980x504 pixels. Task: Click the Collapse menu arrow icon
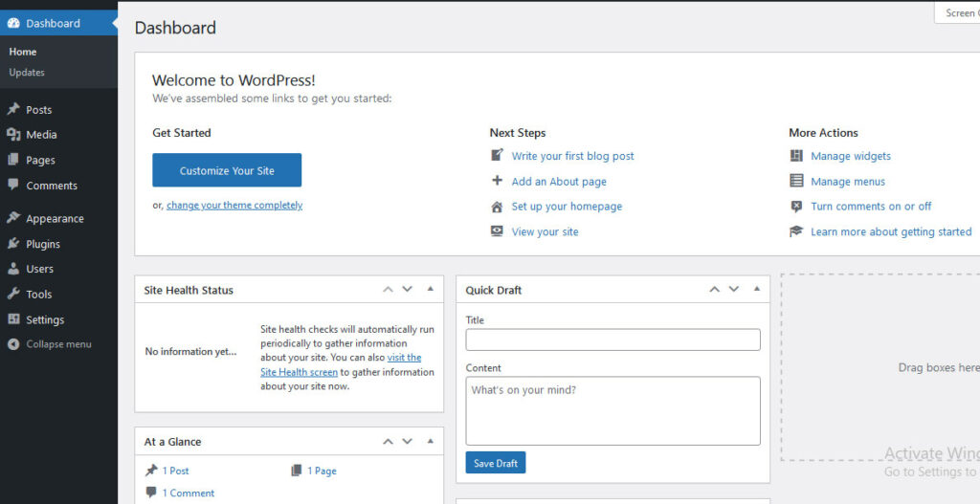[13, 344]
